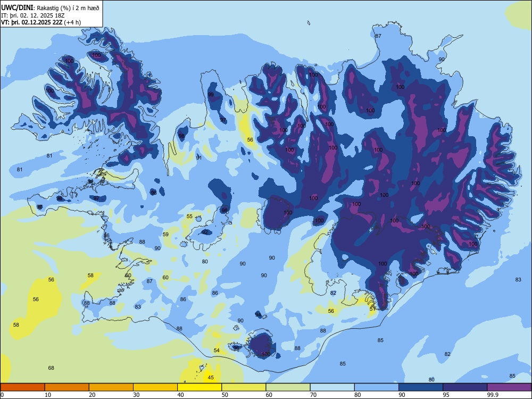This screenshot has height=399, width=532.
Task: Click the '95' legend tick label
Action: (x=446, y=395)
